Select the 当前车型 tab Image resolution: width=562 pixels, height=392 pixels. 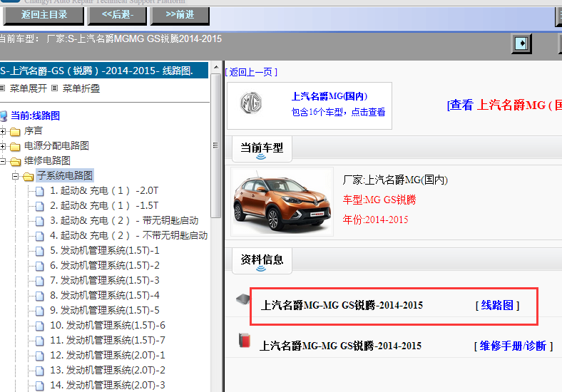click(262, 149)
